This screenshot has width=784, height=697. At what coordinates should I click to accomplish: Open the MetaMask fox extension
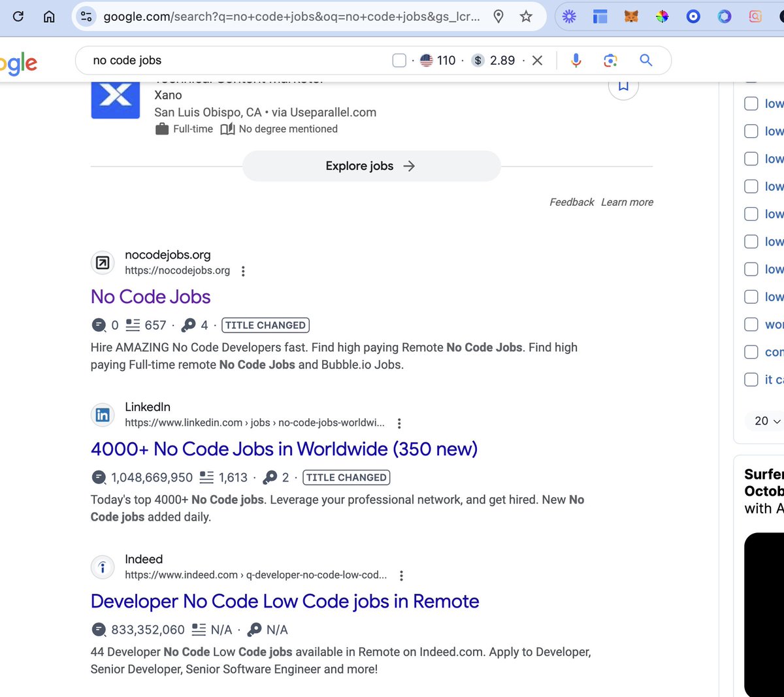pos(631,16)
